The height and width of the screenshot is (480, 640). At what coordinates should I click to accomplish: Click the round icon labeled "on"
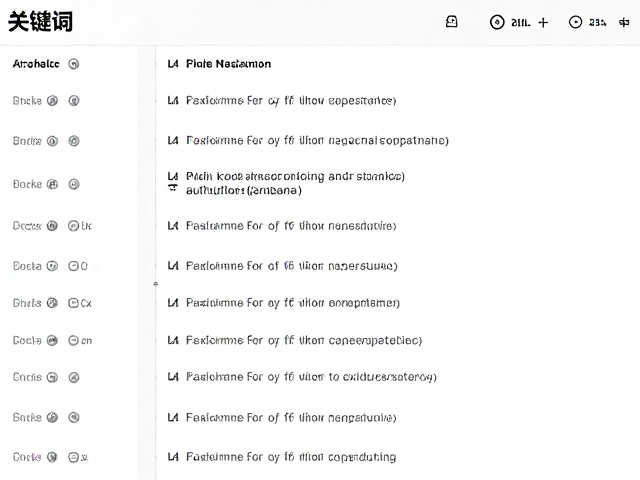73,340
